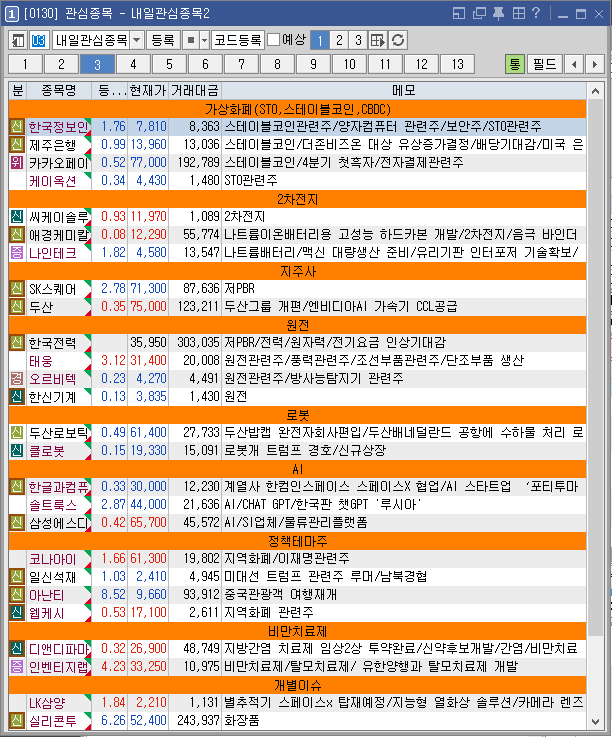The width and height of the screenshot is (612, 737).
Task: Click 아난티 trading value 93,912
Action: click(201, 595)
